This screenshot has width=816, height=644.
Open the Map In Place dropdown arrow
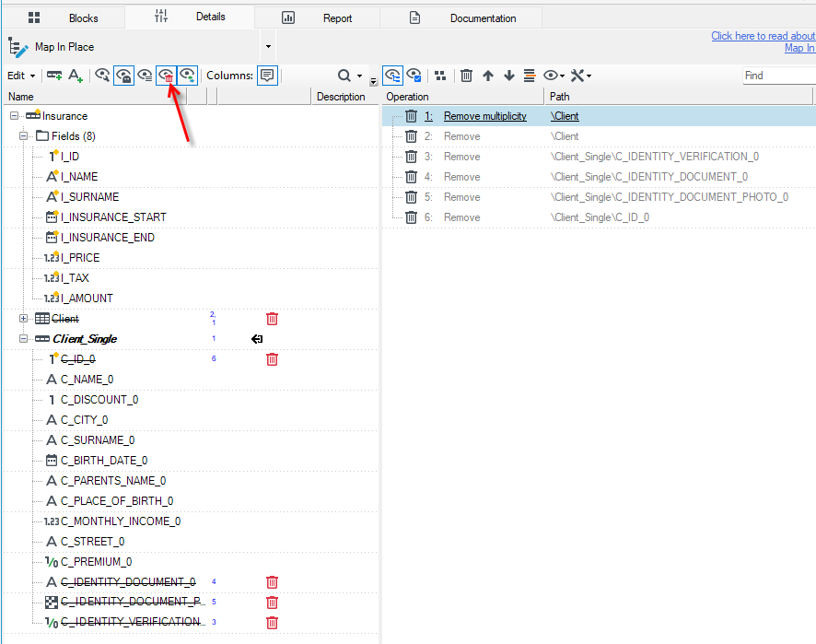coord(269,47)
